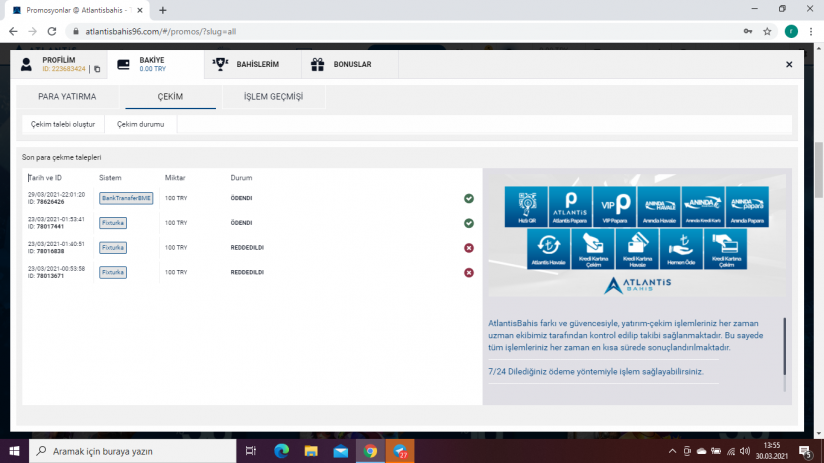Select Kredi Kartına Çekim tile beside Hemen Öde
This screenshot has height=463, width=824.
click(725, 249)
